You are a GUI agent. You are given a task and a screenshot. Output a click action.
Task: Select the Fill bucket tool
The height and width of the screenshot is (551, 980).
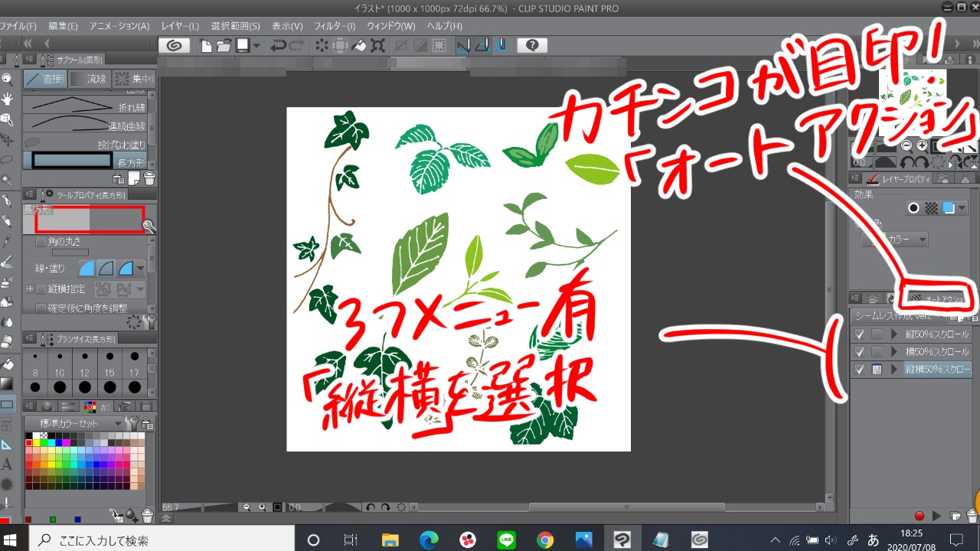tap(7, 364)
